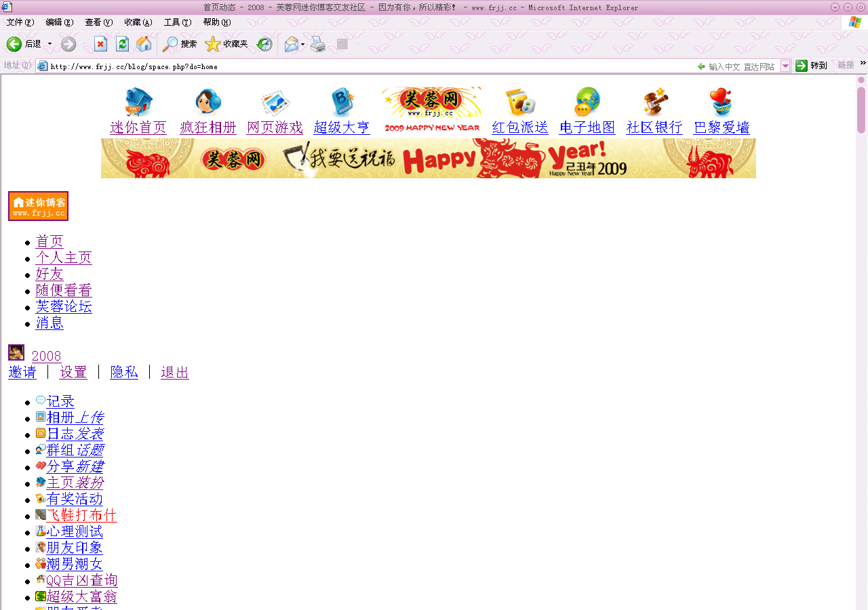
Task: Open the 工具(T) menu
Action: click(x=178, y=22)
